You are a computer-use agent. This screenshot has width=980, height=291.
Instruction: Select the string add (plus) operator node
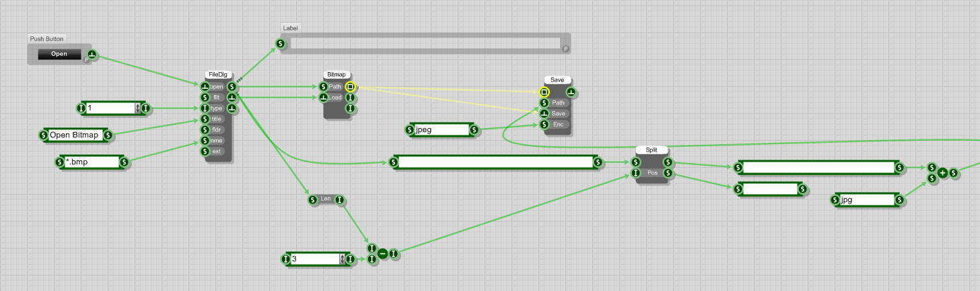coord(943,173)
